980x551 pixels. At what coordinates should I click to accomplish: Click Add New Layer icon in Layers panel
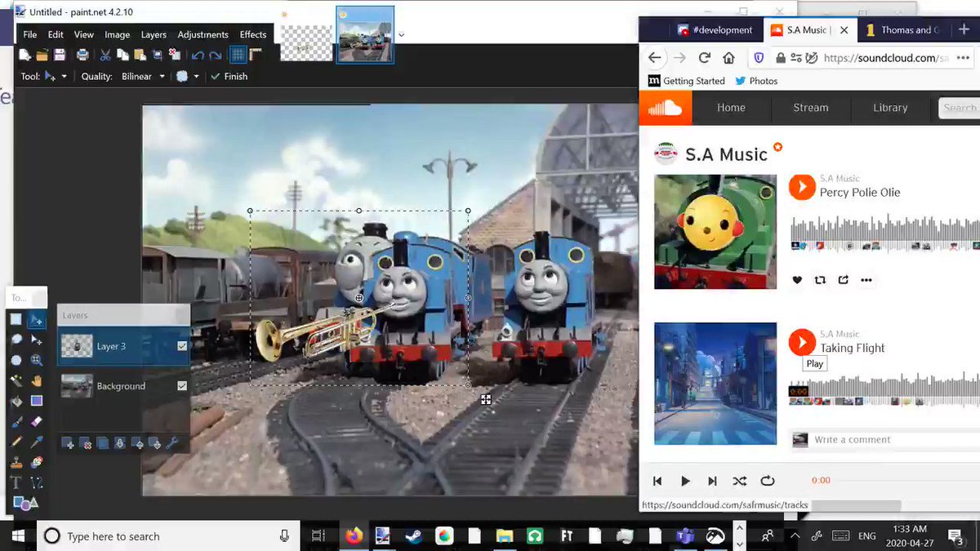[69, 443]
